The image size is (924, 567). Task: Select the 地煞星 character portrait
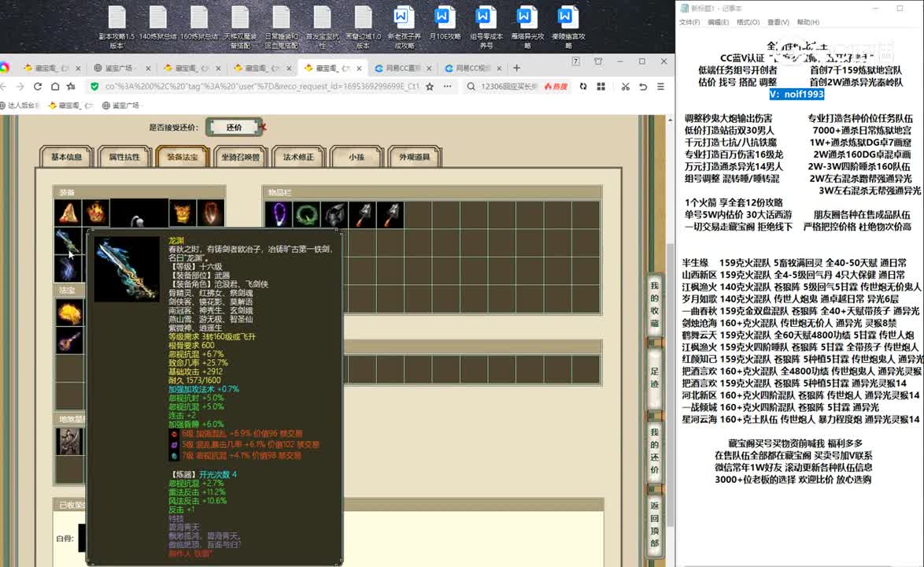(69, 442)
